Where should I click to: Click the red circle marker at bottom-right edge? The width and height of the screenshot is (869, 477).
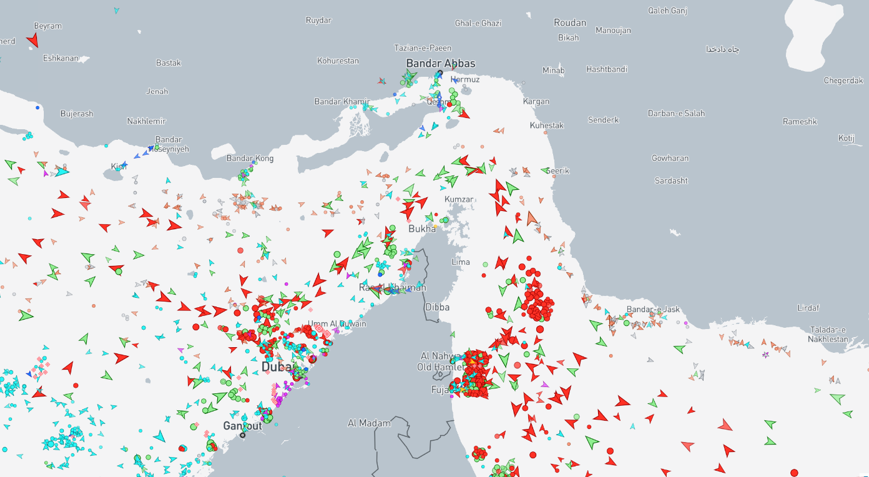(x=794, y=472)
